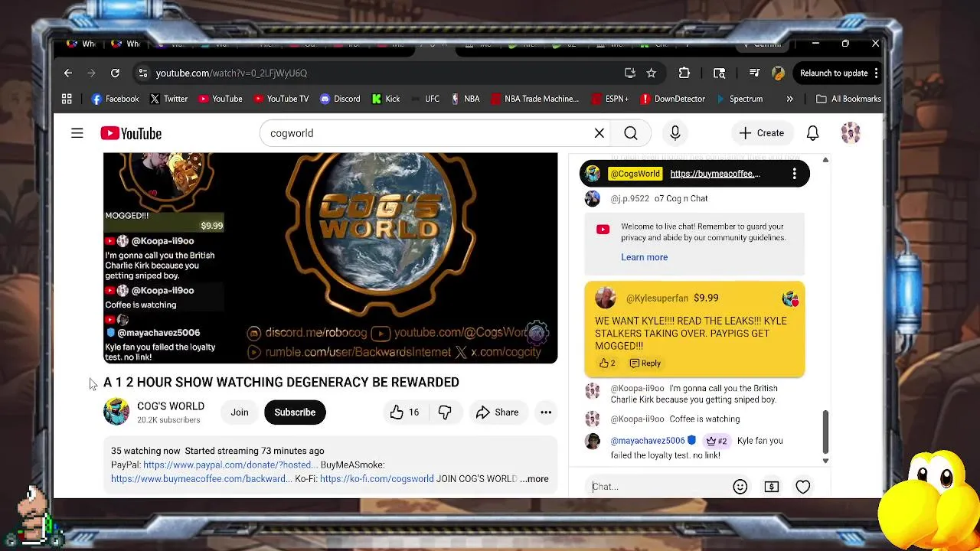Bookmark this page with the star icon

click(x=651, y=73)
